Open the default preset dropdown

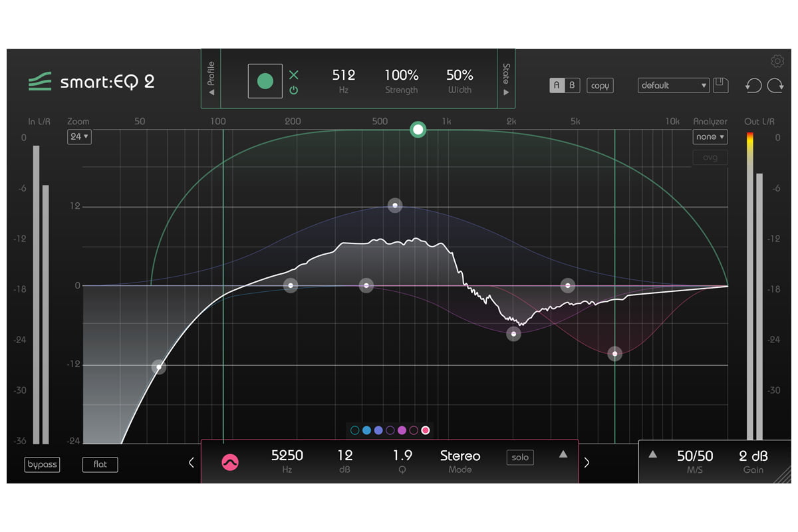674,85
